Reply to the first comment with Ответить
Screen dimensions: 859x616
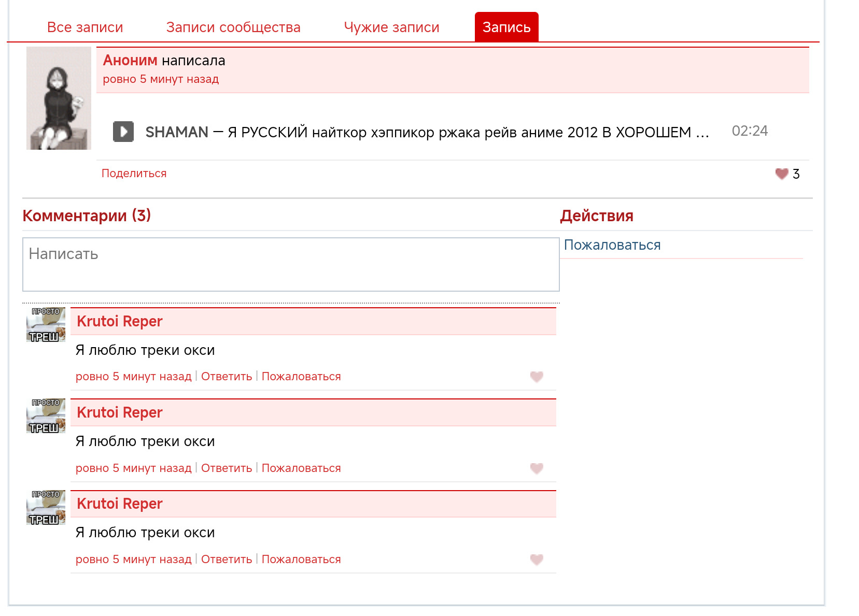226,377
